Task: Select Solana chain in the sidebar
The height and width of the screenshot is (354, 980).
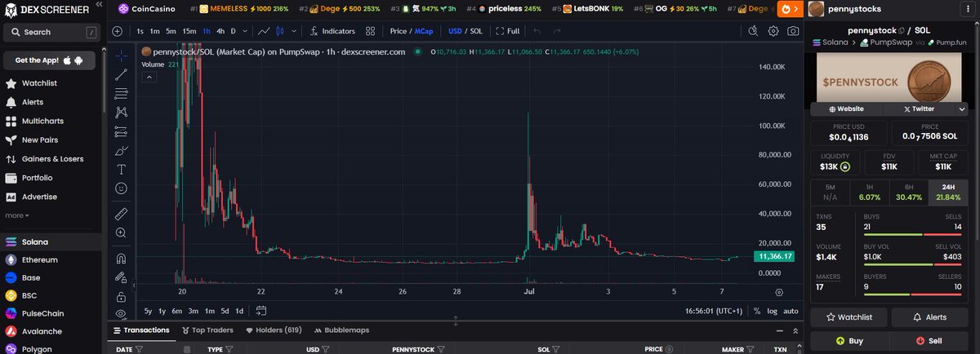Action: coord(50,241)
